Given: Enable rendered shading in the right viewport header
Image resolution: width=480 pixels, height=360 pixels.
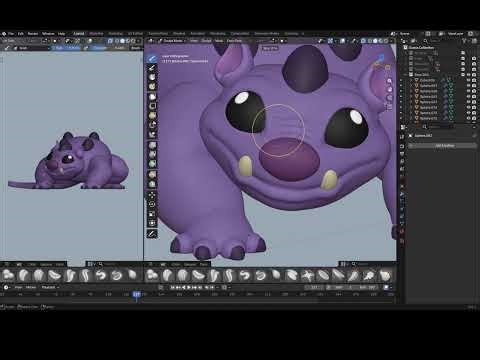Looking at the screenshot, I should click(x=386, y=41).
